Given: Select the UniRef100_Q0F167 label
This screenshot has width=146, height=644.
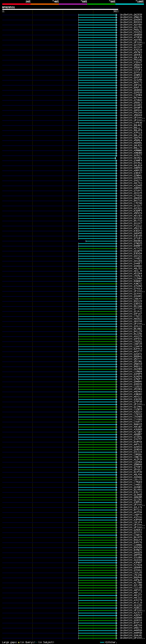Looking at the screenshot, I should 131,314.
